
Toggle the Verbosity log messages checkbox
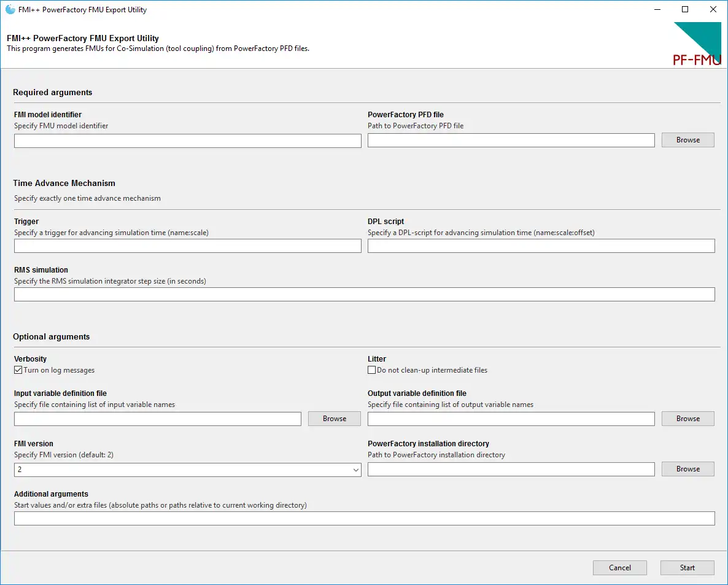coord(18,370)
